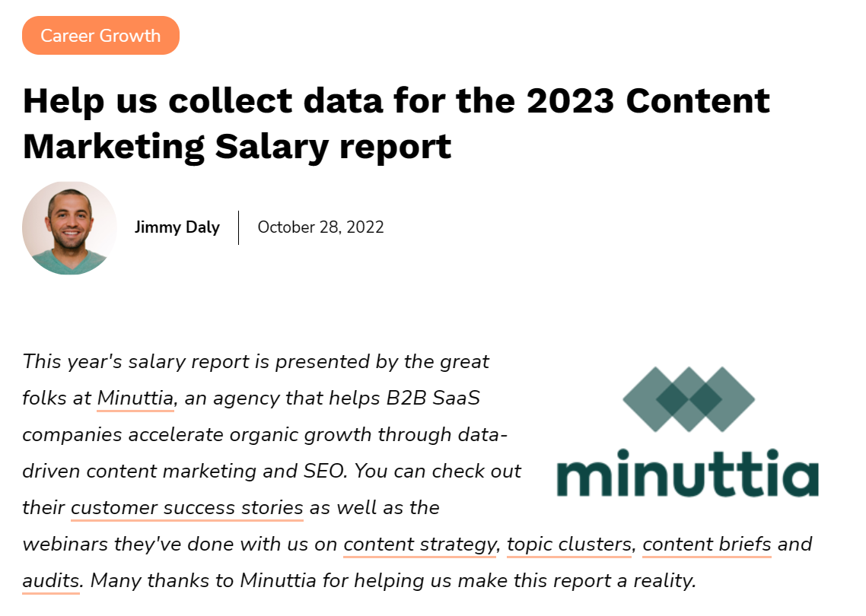The height and width of the screenshot is (616, 866).
Task: Click the divider between author and date
Action: 238,227
